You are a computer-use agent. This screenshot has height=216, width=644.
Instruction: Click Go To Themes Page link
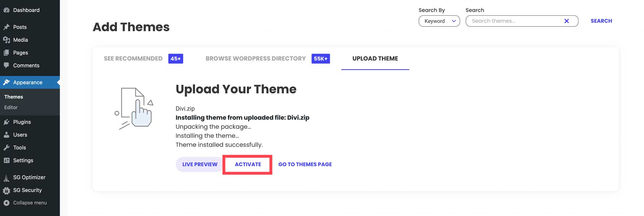point(305,164)
